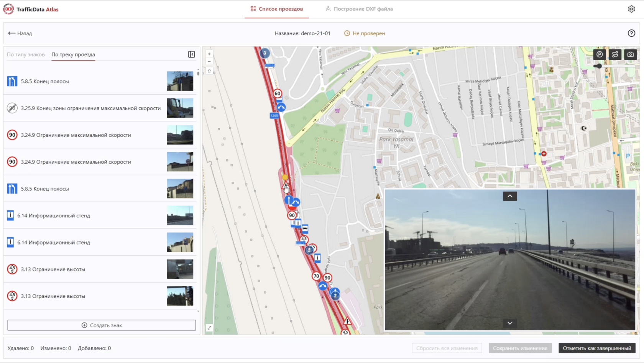Select the bus stop sign marker on map
The image size is (644, 363).
click(x=305, y=229)
